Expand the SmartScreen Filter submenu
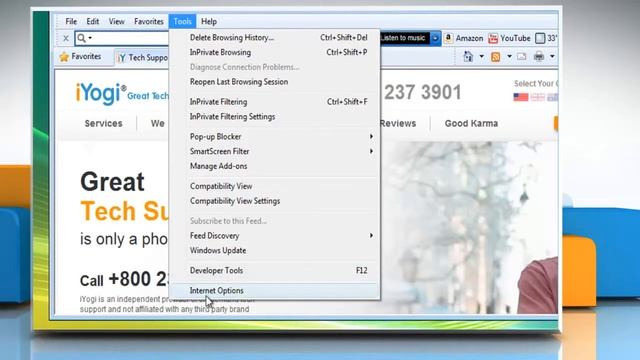The height and width of the screenshot is (360, 640). (274, 151)
